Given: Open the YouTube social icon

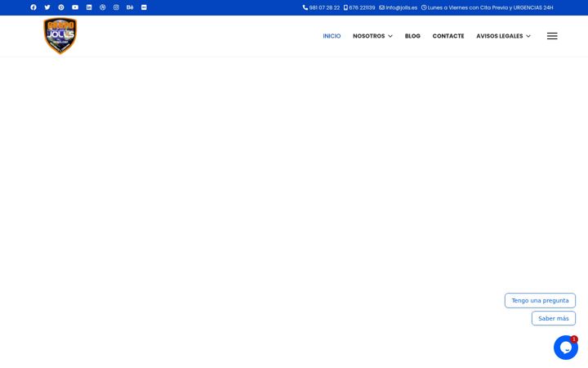Looking at the screenshot, I should point(75,7).
